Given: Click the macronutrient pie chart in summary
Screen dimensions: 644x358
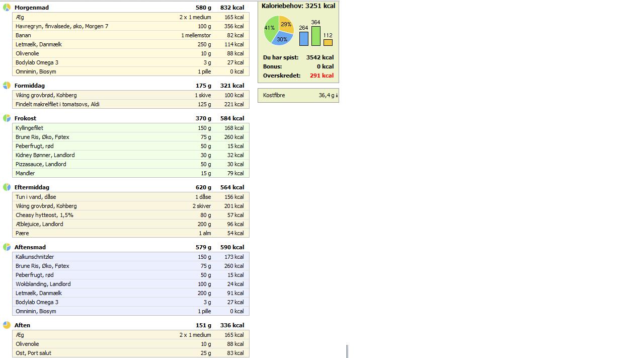Looking at the screenshot, I should click(x=279, y=30).
